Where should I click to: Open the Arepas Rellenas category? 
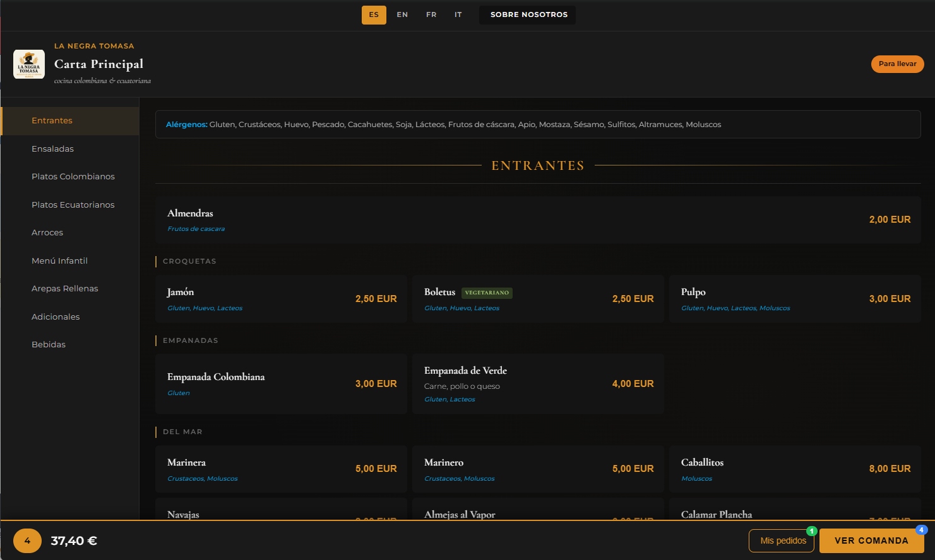tap(65, 288)
